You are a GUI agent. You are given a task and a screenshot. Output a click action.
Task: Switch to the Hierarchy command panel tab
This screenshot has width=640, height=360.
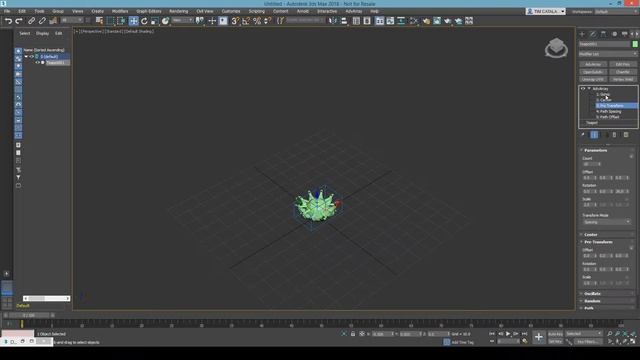pos(604,34)
